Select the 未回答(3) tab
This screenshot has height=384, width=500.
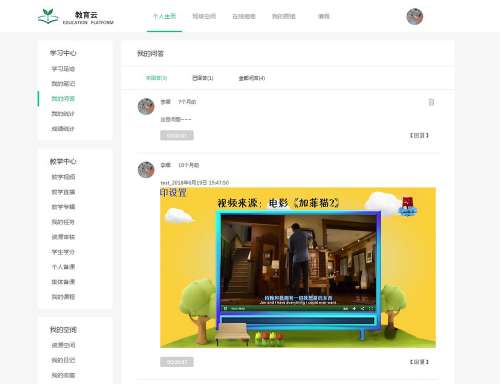(x=156, y=78)
